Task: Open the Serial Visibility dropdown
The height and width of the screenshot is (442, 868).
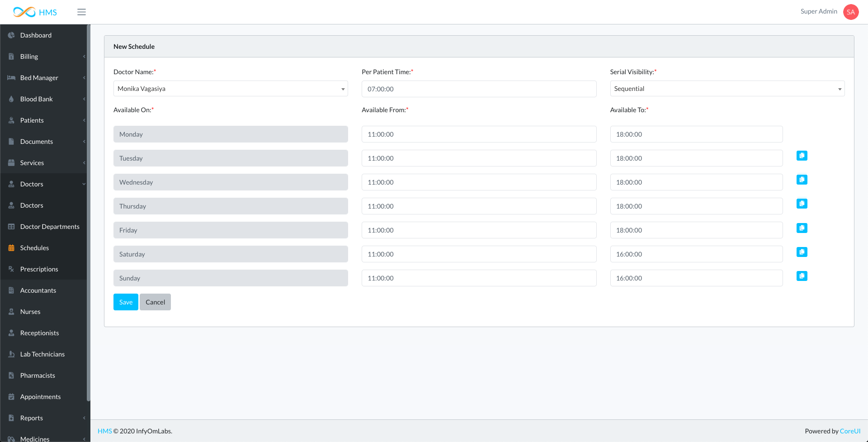Action: coord(726,89)
